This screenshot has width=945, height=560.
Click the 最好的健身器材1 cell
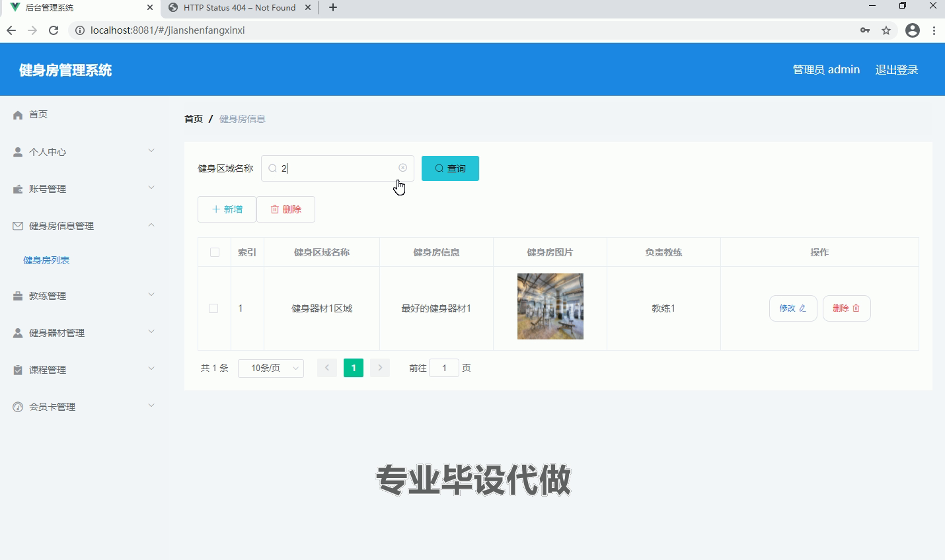click(x=436, y=308)
